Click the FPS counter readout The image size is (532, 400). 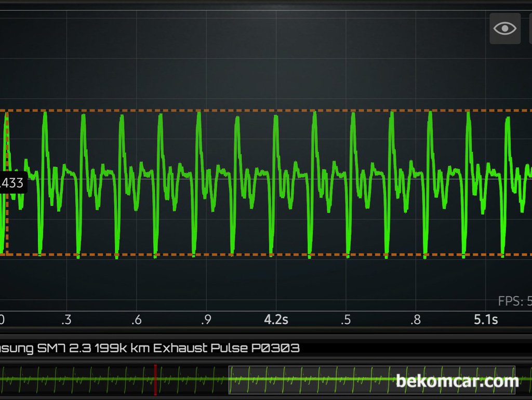point(514,301)
